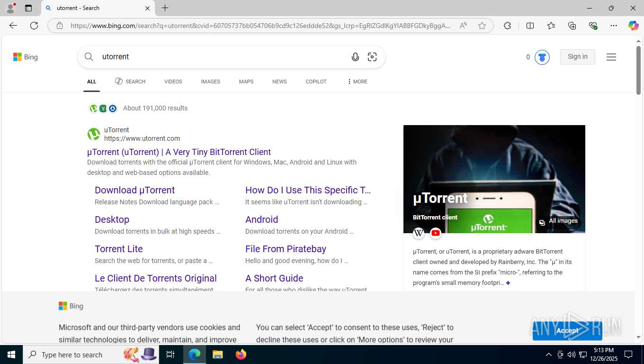Click the site info lock icon
This screenshot has width=644, height=364.
pyautogui.click(x=60, y=26)
